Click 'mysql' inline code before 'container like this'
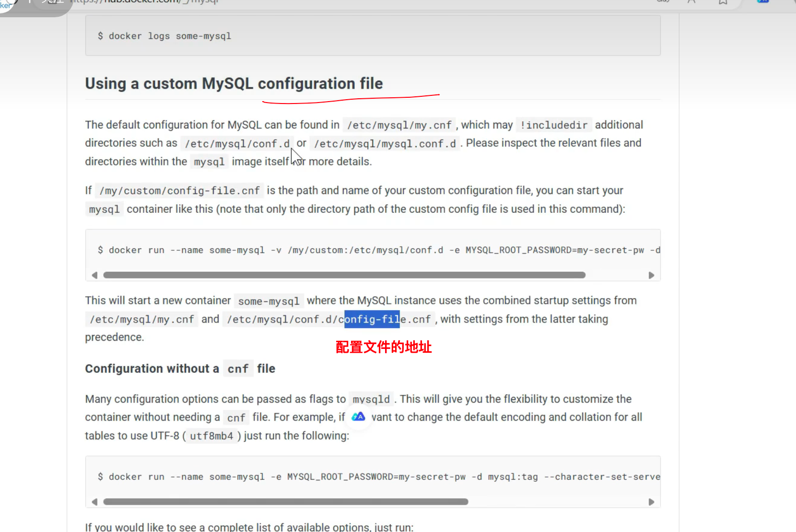Viewport: 796px width, 532px height. (x=104, y=209)
